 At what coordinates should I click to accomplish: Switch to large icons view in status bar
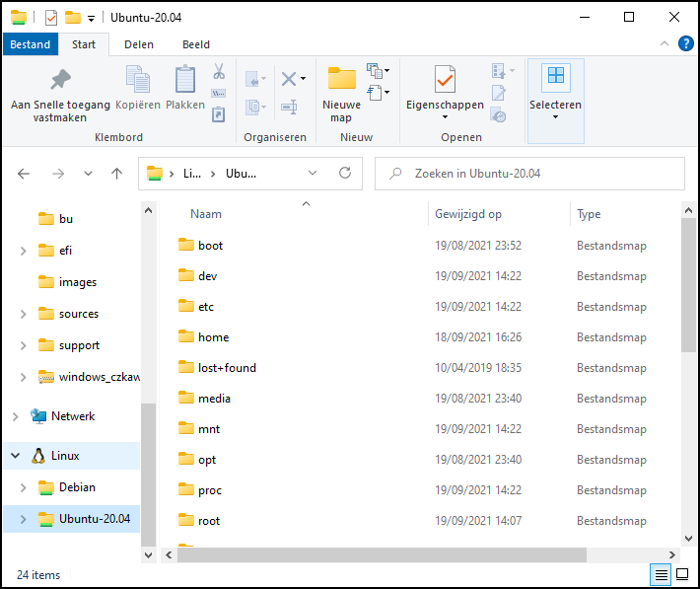point(682,574)
